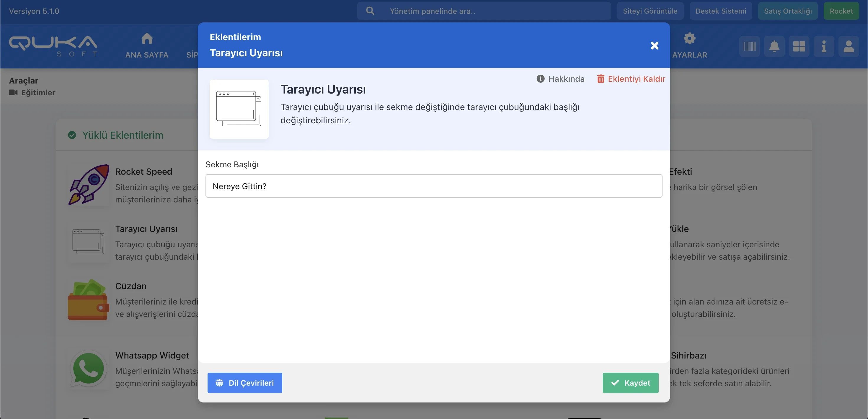Click the Rocket Speed plugin icon
Viewport: 868px width, 419px height.
coord(89,185)
